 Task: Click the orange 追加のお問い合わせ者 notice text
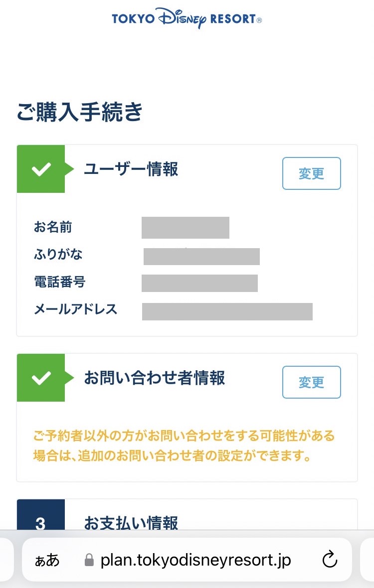coord(184,446)
